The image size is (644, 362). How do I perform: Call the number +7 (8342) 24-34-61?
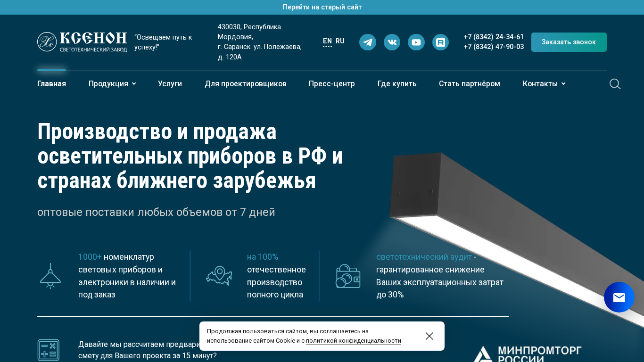click(x=494, y=37)
